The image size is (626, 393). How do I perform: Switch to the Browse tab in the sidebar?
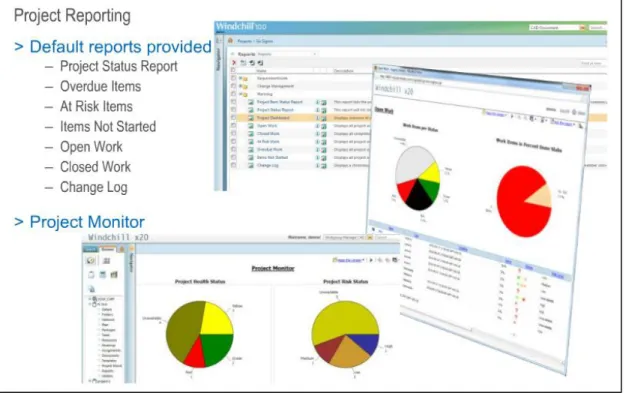pyautogui.click(x=107, y=249)
